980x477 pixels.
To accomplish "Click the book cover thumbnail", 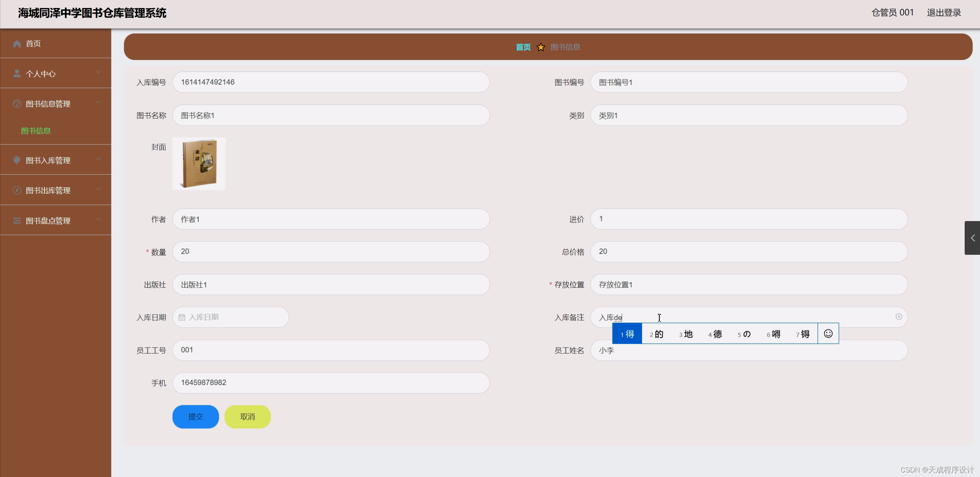I will point(199,164).
